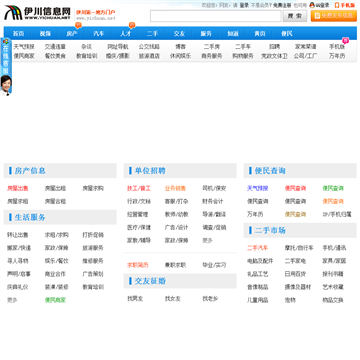Click the 房屋合租 link
This screenshot has height=360, width=360.
point(55,201)
